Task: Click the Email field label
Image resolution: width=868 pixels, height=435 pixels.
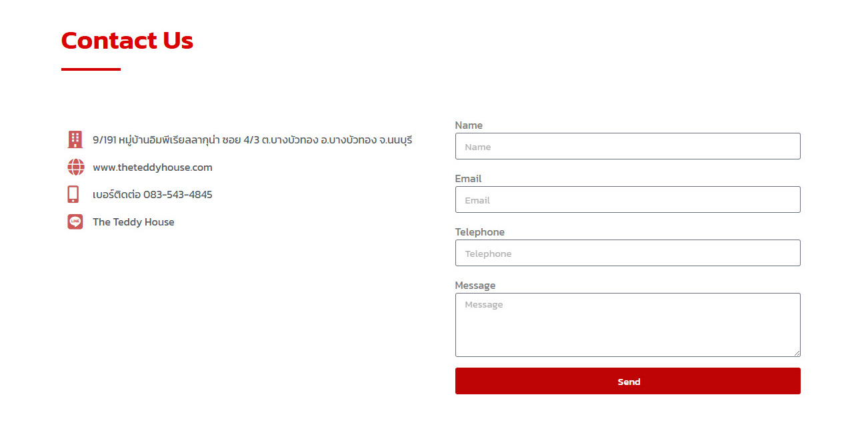Action: point(468,179)
